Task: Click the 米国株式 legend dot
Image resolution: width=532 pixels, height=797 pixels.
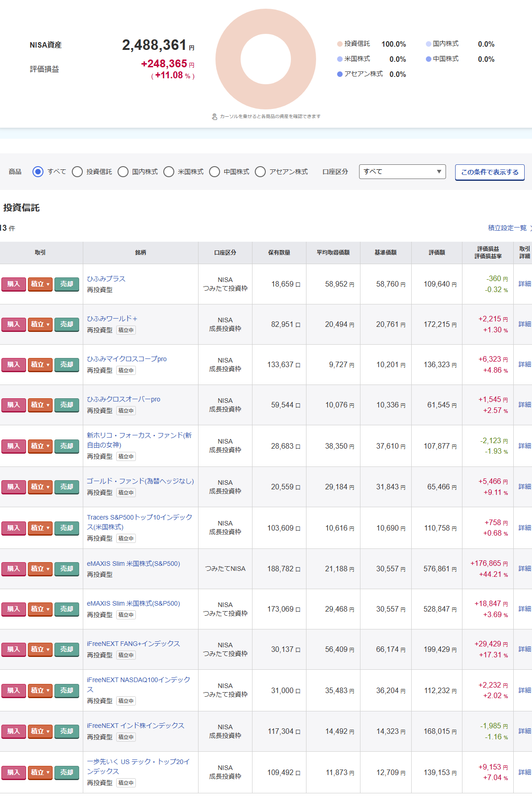Action: click(339, 59)
